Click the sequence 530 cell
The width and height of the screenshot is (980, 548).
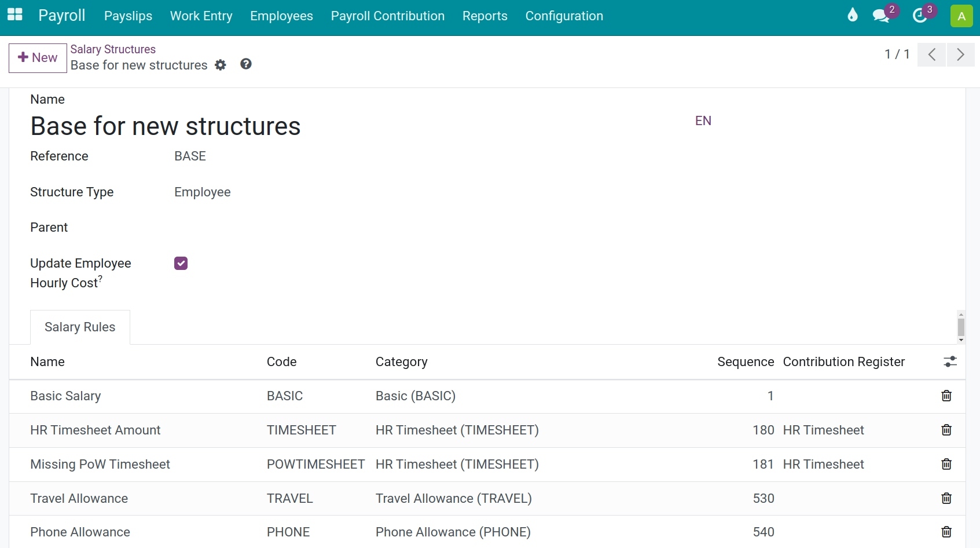(x=764, y=499)
